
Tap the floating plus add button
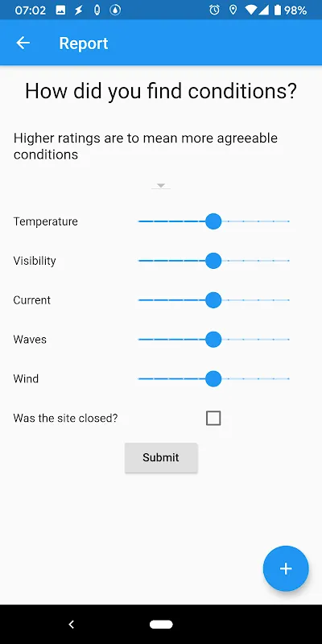[286, 568]
